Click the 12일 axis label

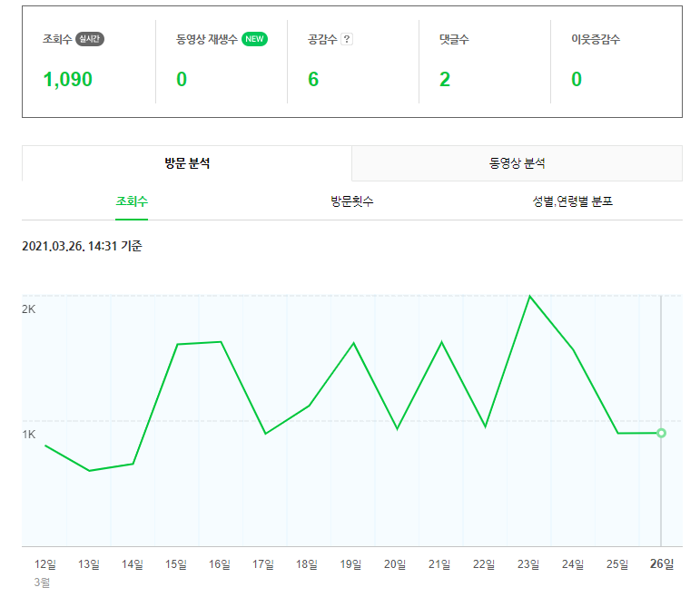[45, 564]
